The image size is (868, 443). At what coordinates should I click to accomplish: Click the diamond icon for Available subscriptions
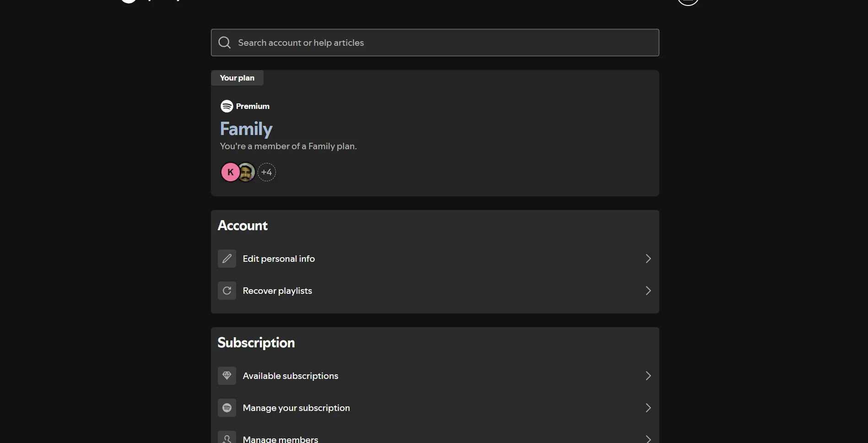tap(227, 376)
